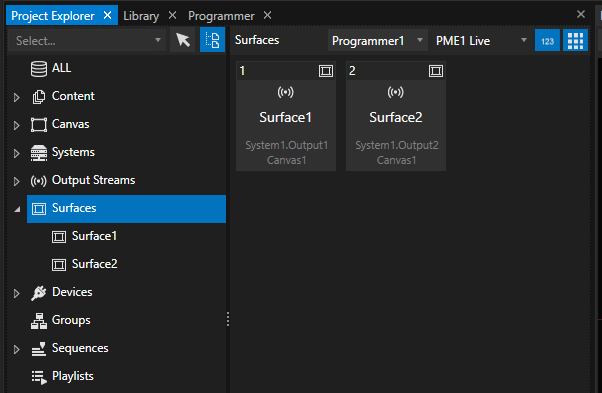Click the Groups hierarchy icon
602x393 pixels.
39,321
